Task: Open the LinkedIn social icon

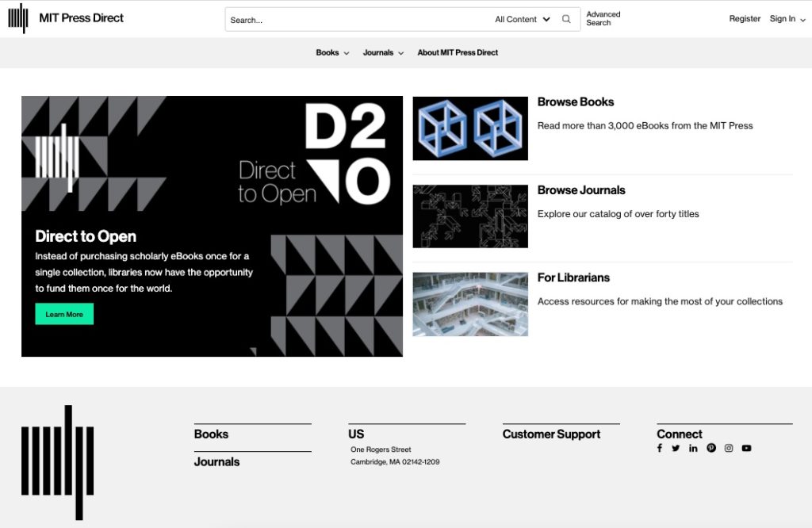Action: click(x=693, y=448)
